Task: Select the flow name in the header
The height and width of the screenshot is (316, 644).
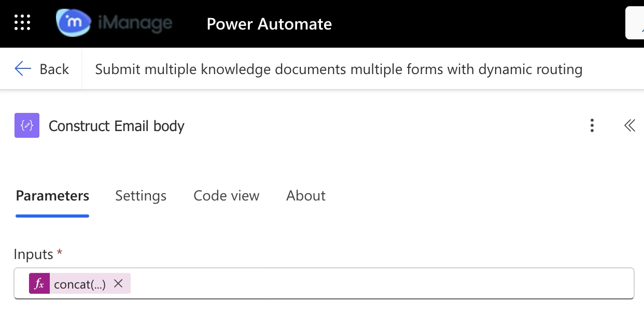Action: [339, 69]
